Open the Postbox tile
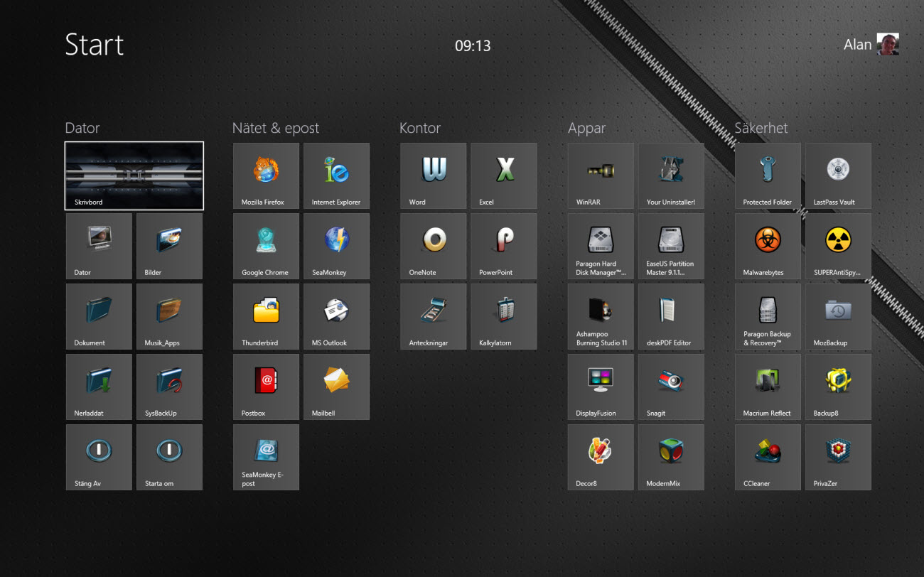Image resolution: width=924 pixels, height=577 pixels. tap(266, 387)
